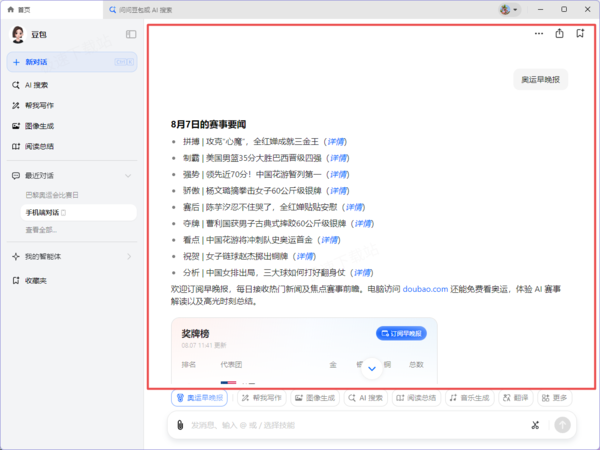
Task: Choose the 音乐生成 skill chip
Action: pos(470,398)
